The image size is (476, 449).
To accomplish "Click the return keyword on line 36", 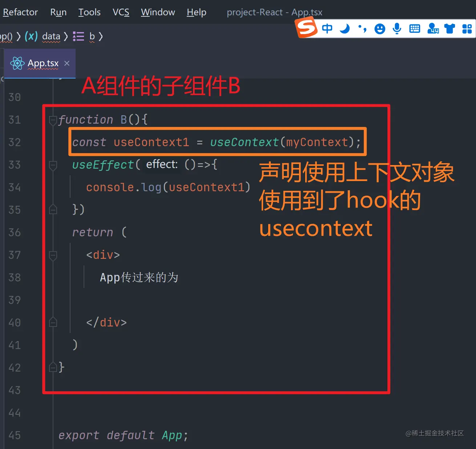I will 92,232.
